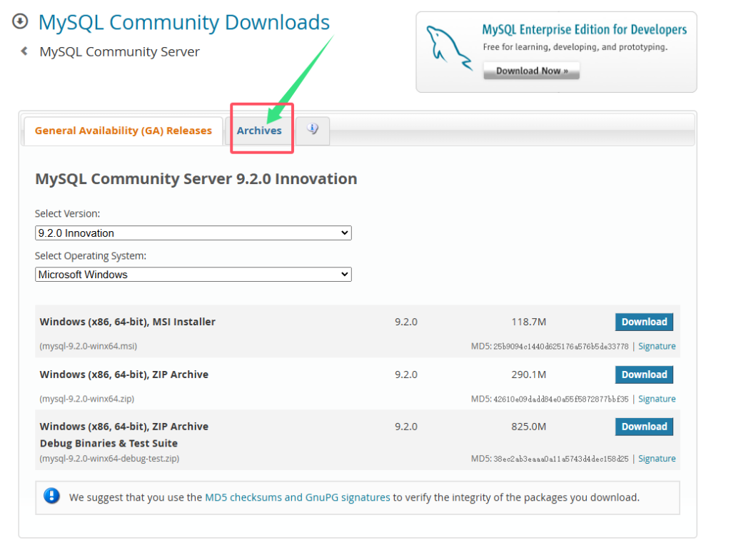The image size is (731, 560).
Task: Open the Select Version dropdown
Action: [193, 233]
